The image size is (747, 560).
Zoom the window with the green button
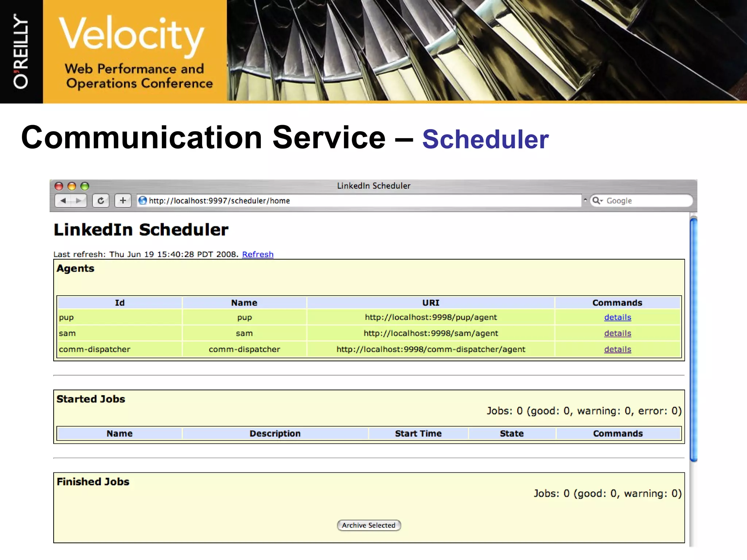[85, 186]
